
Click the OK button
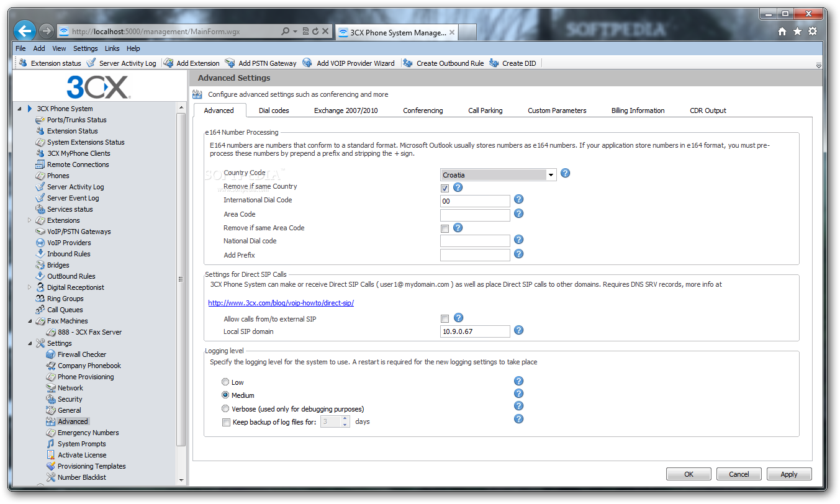pos(689,474)
